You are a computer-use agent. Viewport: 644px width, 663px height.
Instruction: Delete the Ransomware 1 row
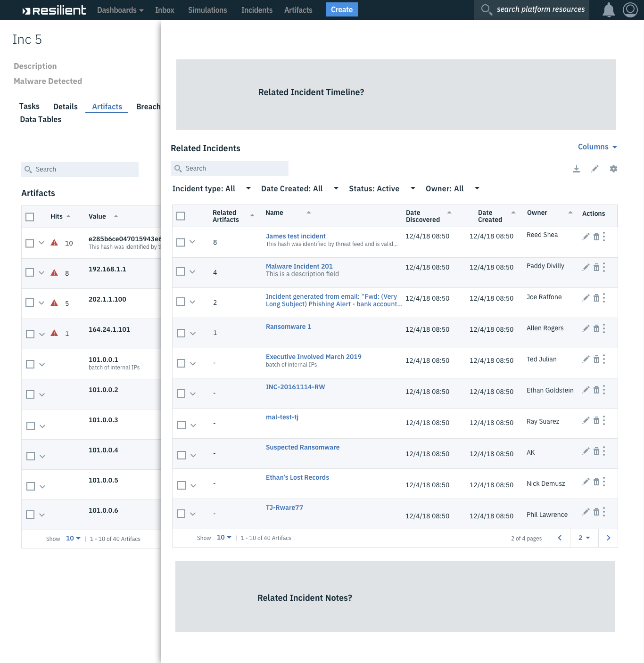tap(596, 328)
